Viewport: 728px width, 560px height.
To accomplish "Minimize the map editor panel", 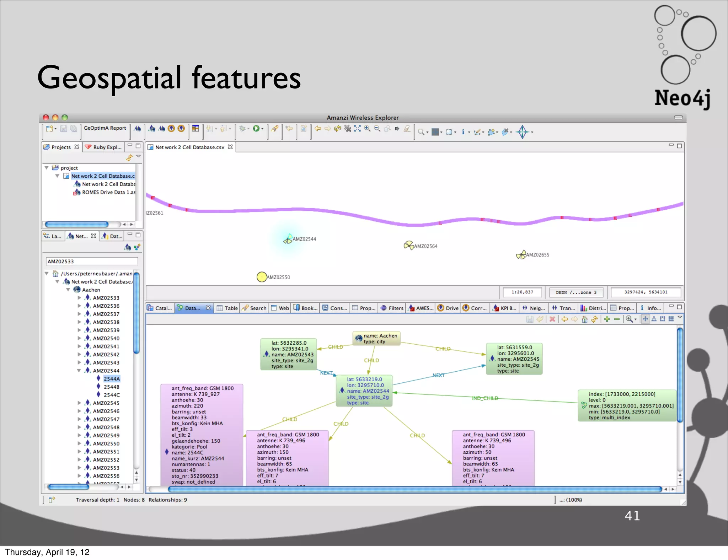I will [x=671, y=145].
